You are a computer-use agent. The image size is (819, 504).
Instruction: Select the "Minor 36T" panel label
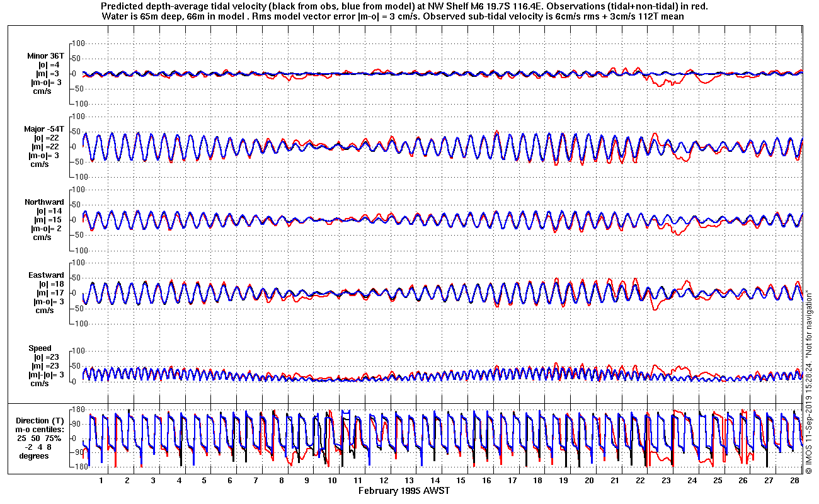45,56
